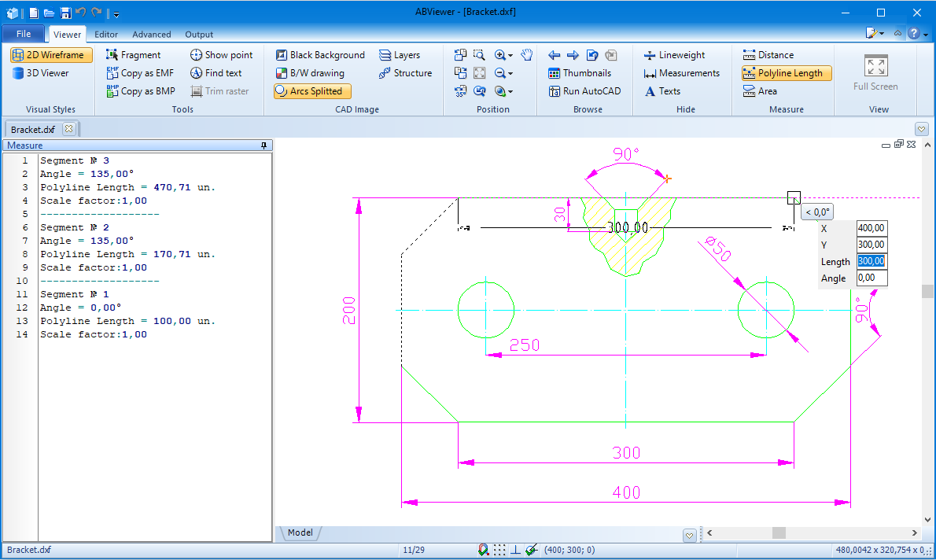Click the horizontal scrollbar thumb
Viewport: 936px width, 560px height.
[779, 532]
